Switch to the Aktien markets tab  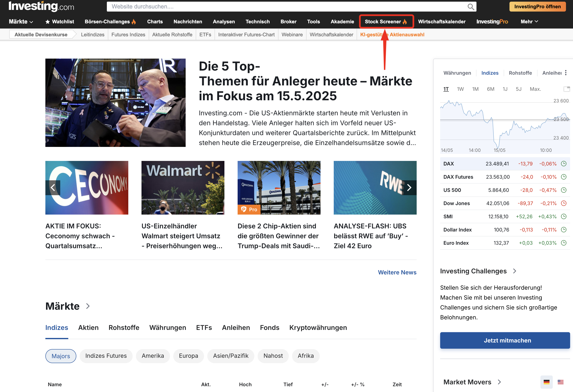coord(88,328)
